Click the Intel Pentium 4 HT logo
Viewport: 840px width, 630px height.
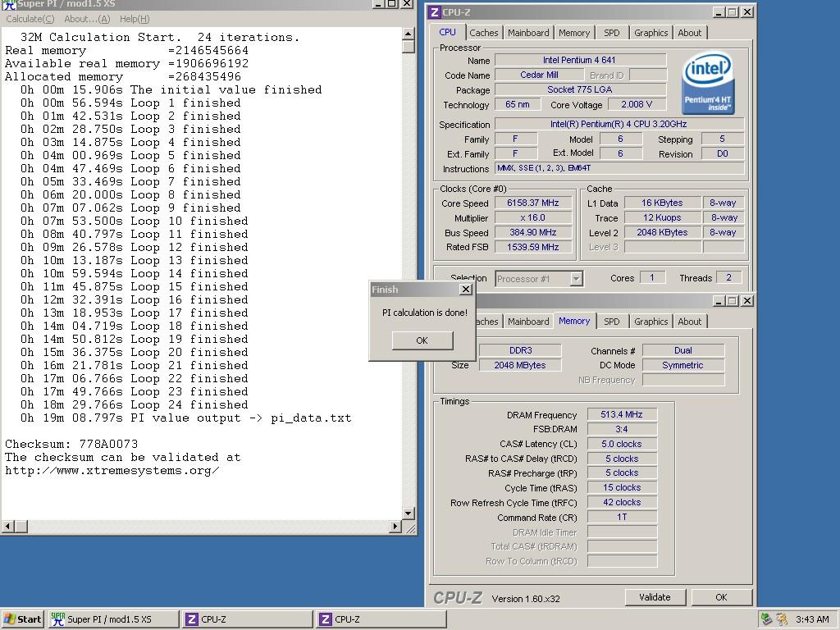(708, 83)
